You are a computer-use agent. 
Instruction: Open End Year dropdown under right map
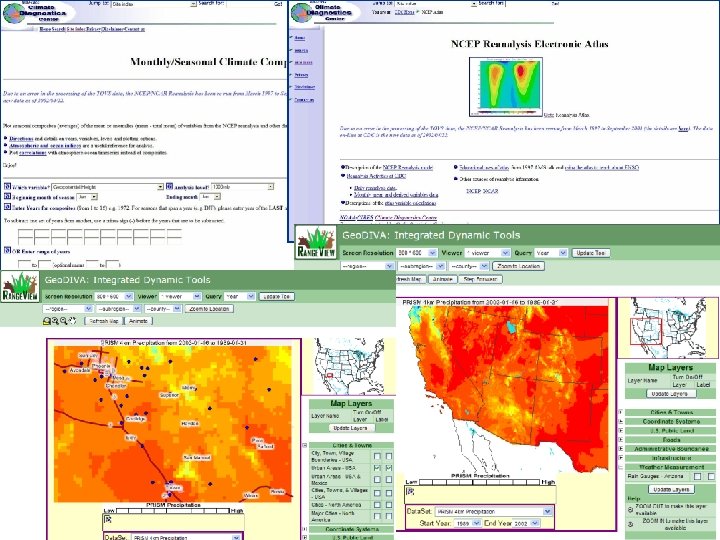[526, 523]
